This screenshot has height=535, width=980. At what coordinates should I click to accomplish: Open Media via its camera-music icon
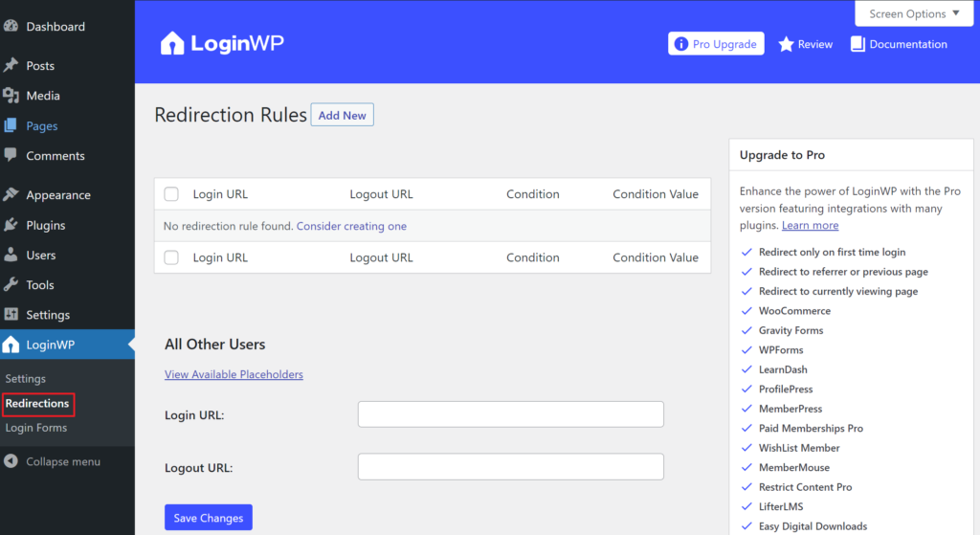click(x=11, y=96)
